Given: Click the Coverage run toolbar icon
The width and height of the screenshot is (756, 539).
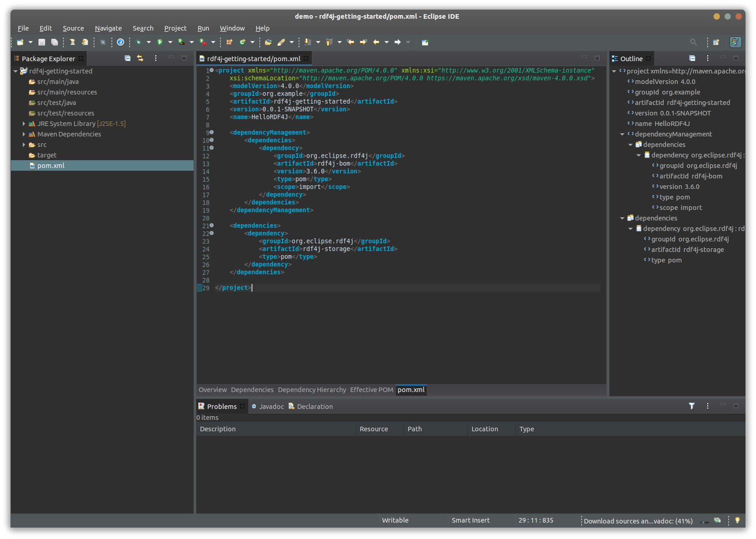Looking at the screenshot, I should tap(181, 42).
